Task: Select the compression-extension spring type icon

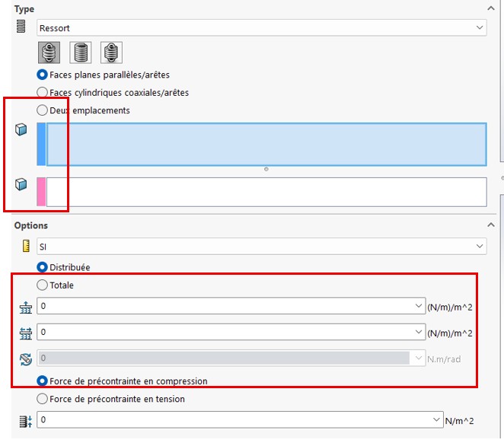Action: [50, 52]
